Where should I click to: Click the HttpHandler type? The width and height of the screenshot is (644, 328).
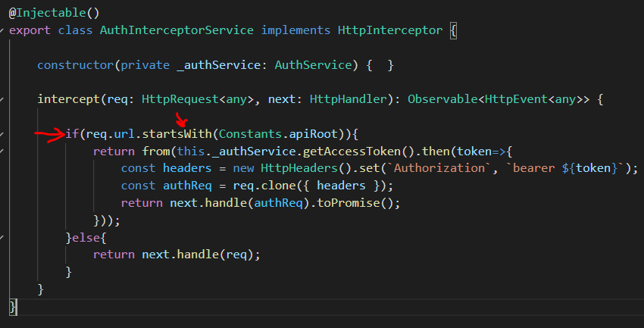click(349, 99)
